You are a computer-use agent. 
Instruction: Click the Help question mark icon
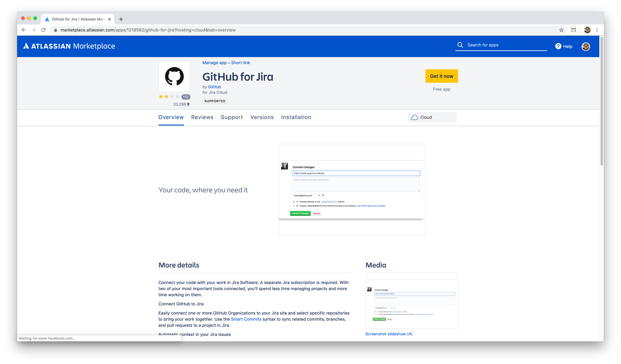pyautogui.click(x=558, y=46)
